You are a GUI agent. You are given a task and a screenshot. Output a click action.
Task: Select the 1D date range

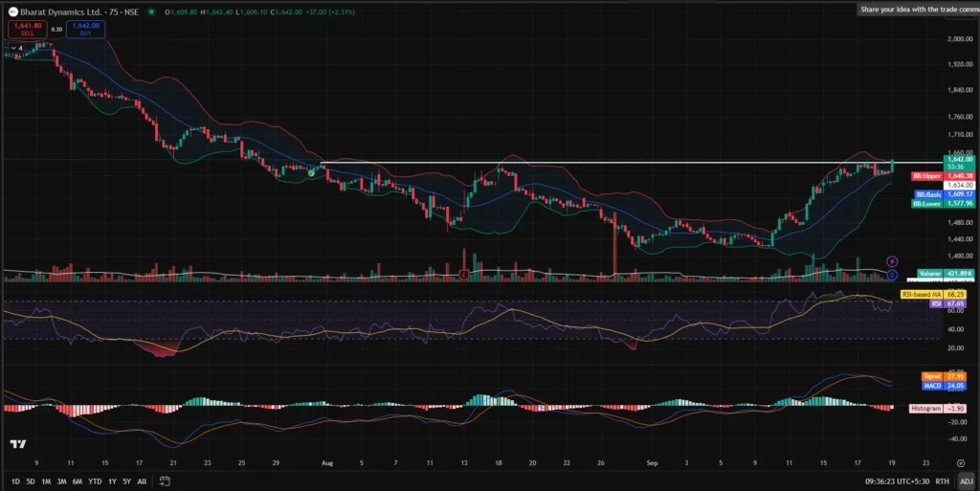(15, 480)
